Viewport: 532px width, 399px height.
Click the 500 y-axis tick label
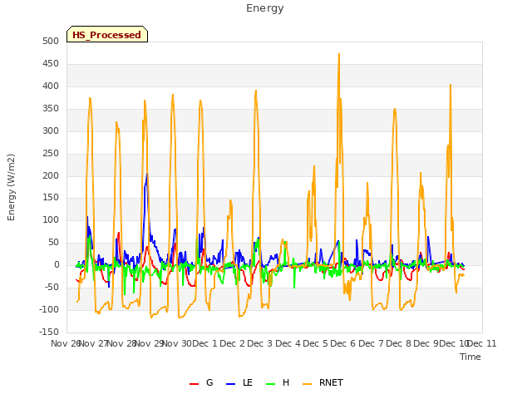click(x=51, y=41)
